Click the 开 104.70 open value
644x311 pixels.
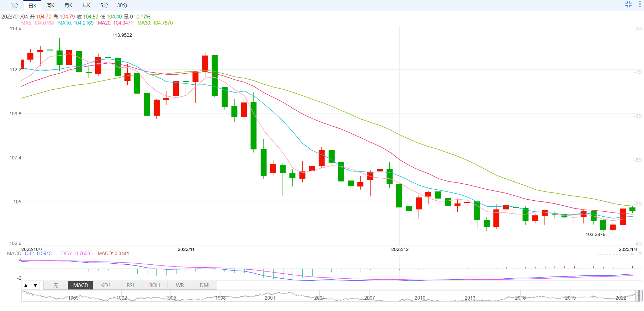pos(41,17)
